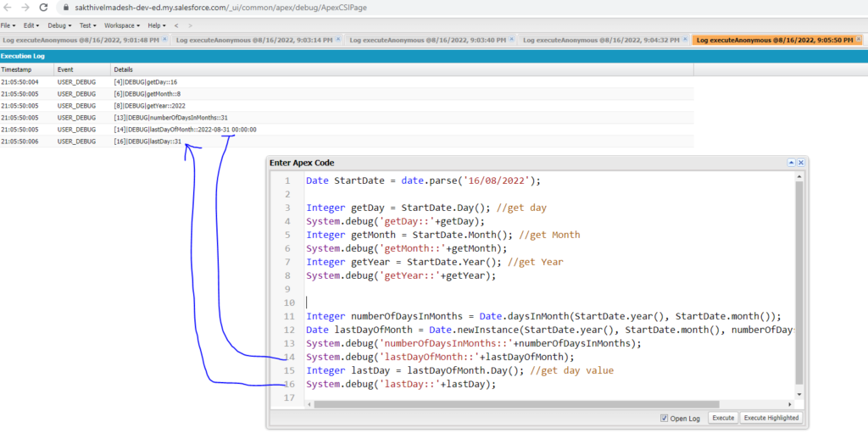Close the 9:01:48 PM log tab
This screenshot has width=868, height=433.
(x=164, y=39)
